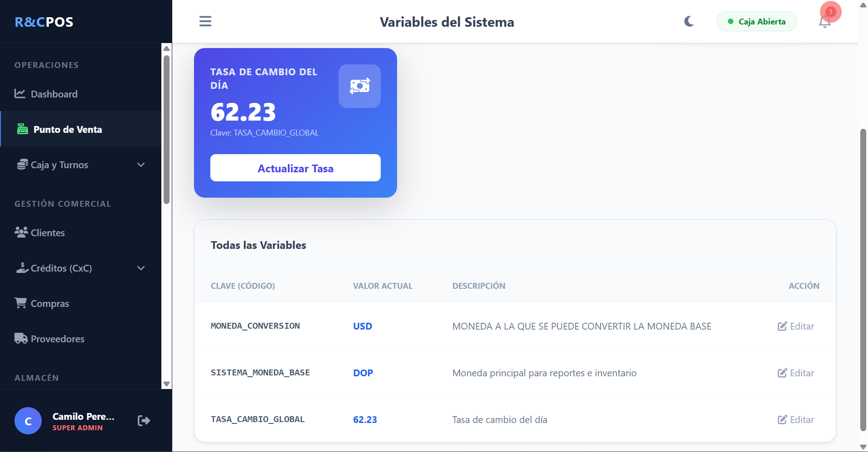Image resolution: width=868 pixels, height=452 pixels.
Task: Click the main page scrollbar thumb
Action: pos(863,280)
